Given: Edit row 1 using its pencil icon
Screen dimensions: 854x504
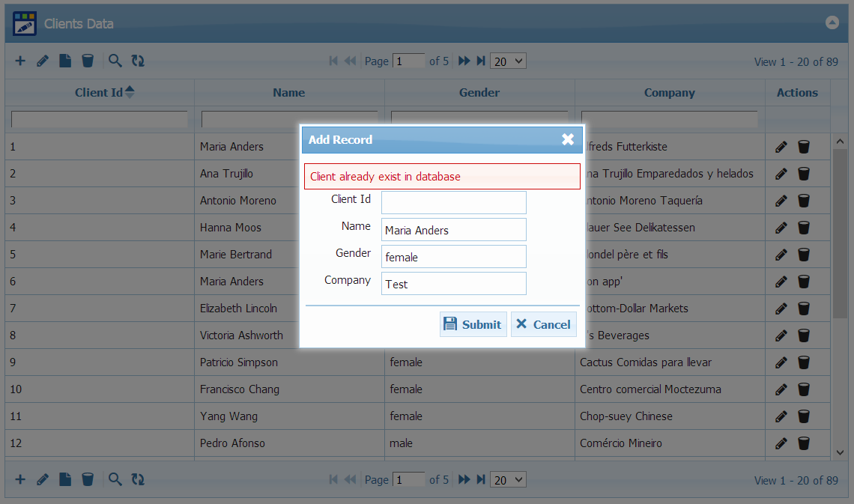Looking at the screenshot, I should point(781,147).
